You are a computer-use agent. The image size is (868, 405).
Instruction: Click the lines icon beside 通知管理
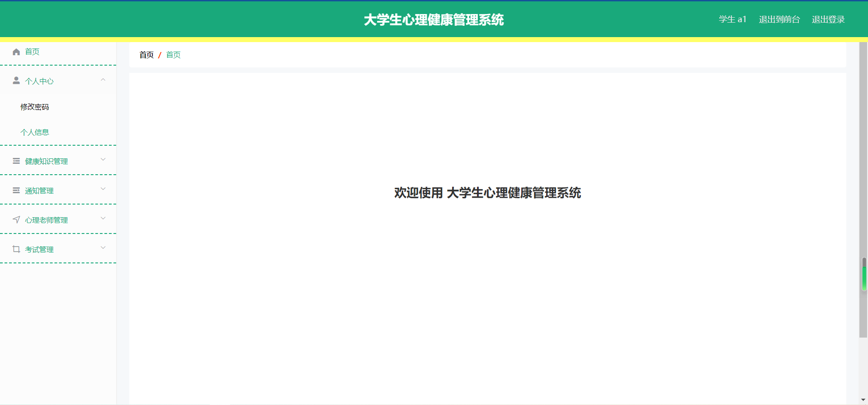[x=16, y=191]
